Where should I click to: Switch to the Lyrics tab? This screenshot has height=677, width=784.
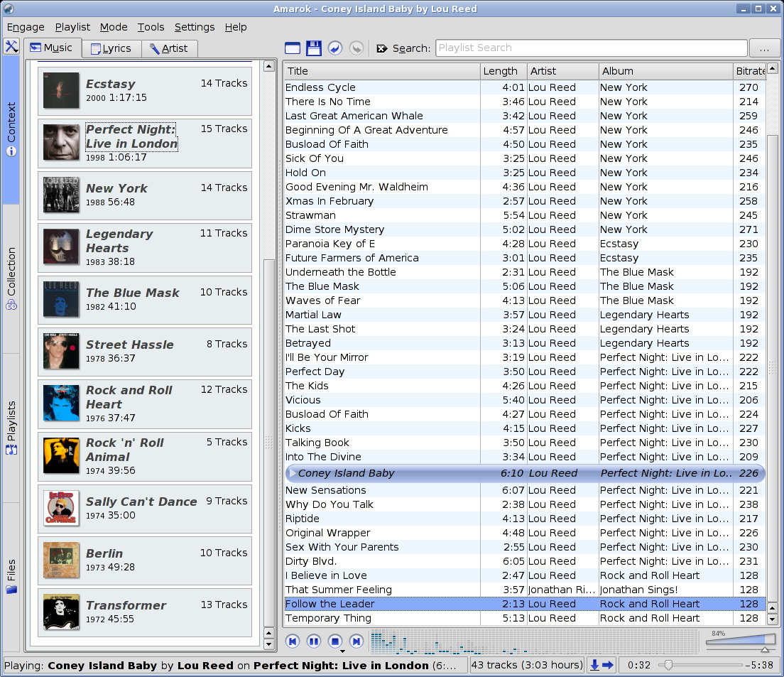point(111,48)
